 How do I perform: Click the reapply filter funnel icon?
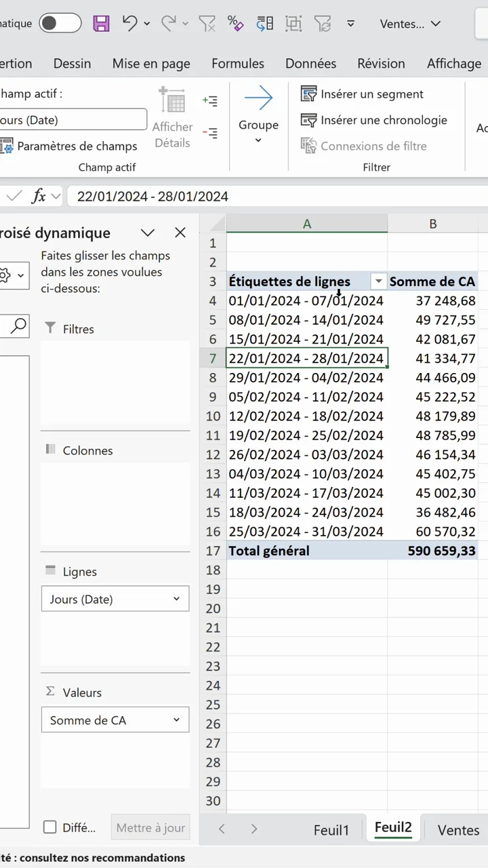323,24
